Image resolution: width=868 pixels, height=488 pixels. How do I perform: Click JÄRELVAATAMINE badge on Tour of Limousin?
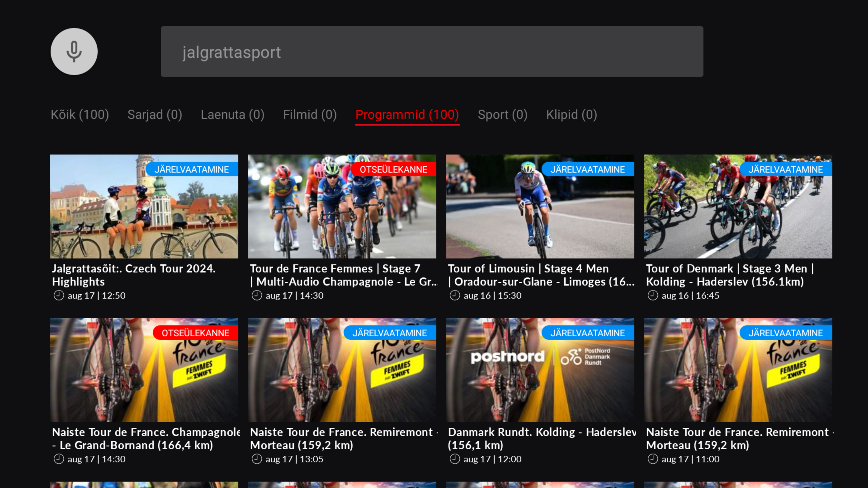coord(588,169)
